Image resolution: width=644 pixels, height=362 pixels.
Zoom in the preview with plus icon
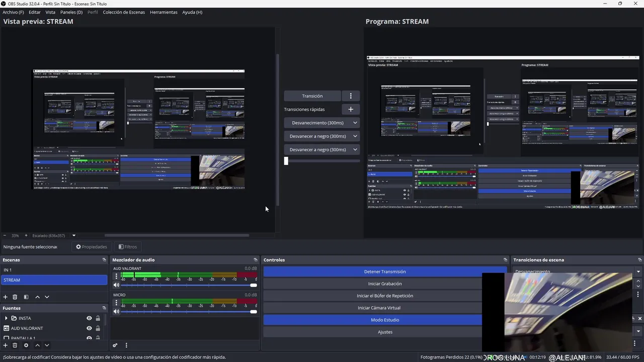[x=26, y=235]
